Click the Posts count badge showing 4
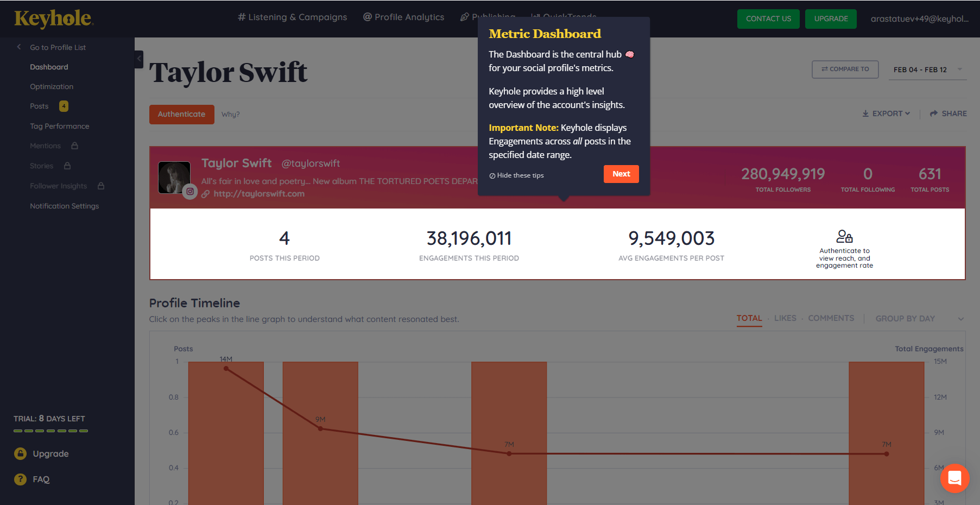This screenshot has width=980, height=505. pyautogui.click(x=64, y=106)
